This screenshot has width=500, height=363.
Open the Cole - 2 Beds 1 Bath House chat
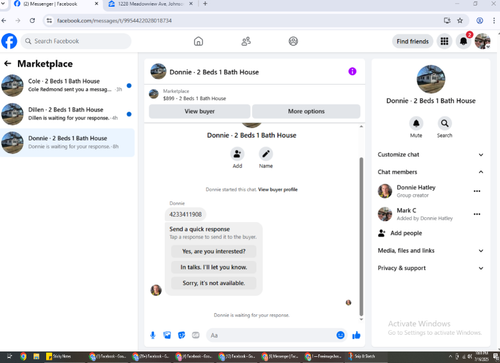tap(67, 85)
